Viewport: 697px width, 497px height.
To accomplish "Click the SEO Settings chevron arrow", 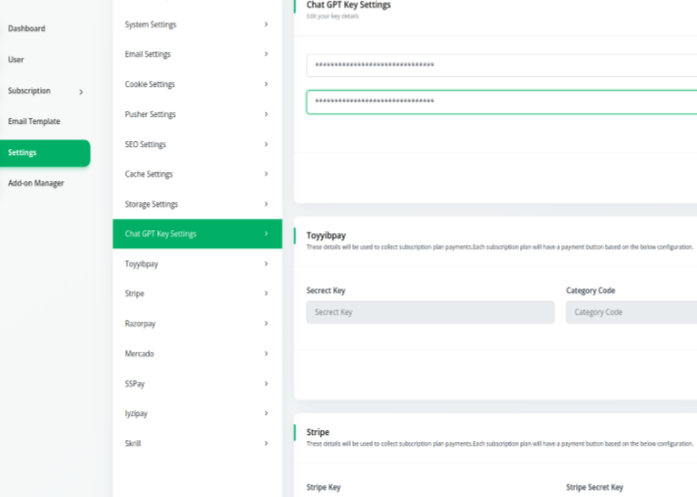I will tap(266, 144).
